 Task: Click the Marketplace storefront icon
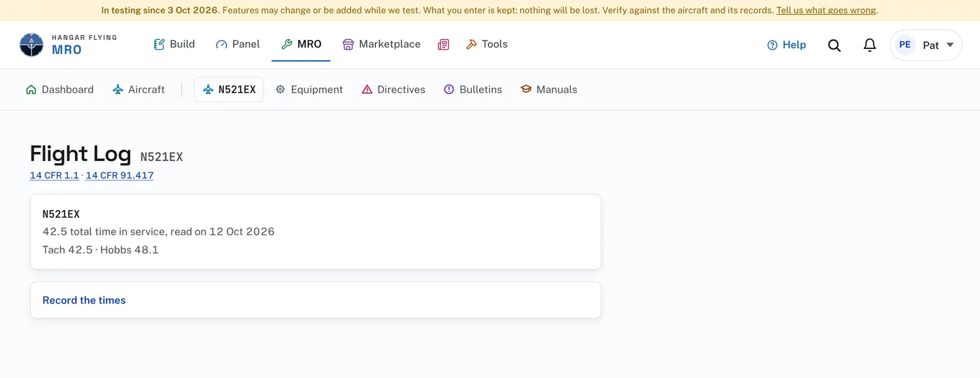pyautogui.click(x=348, y=44)
